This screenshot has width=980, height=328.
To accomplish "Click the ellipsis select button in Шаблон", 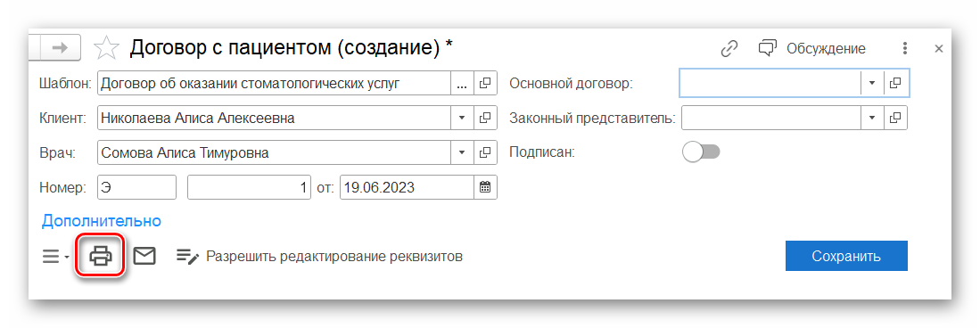I will [462, 83].
